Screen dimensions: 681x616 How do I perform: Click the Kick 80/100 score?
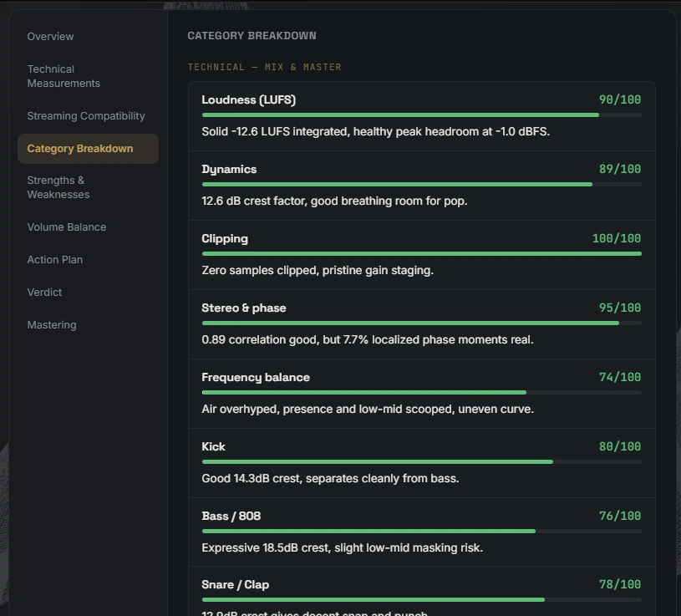(620, 446)
